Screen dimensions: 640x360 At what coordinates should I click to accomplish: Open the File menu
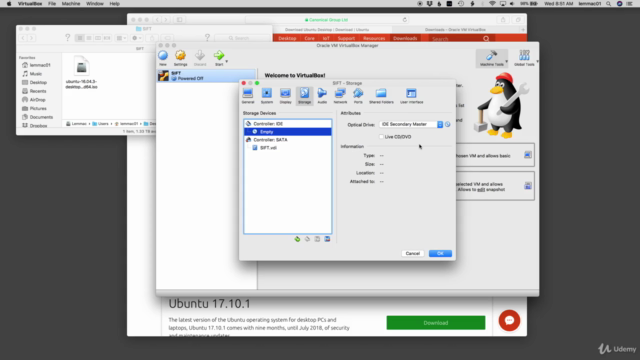point(52,4)
